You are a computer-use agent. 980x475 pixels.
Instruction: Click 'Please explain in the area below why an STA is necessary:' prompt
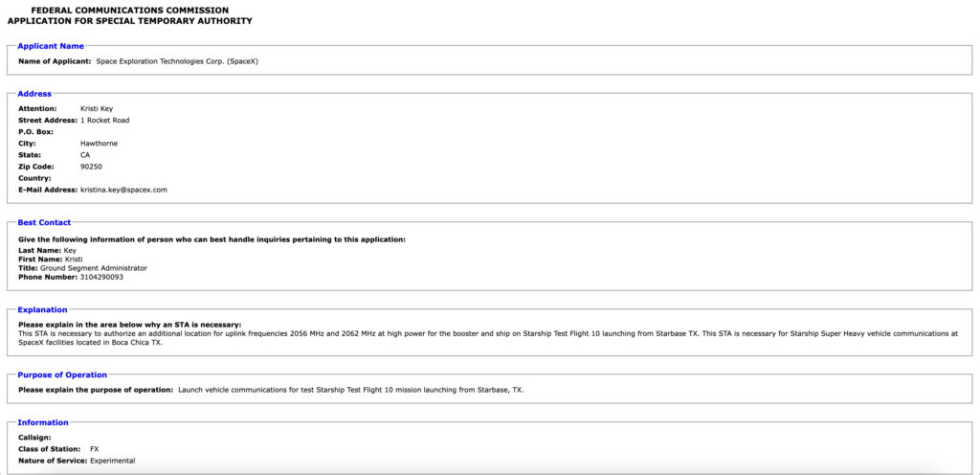129,325
